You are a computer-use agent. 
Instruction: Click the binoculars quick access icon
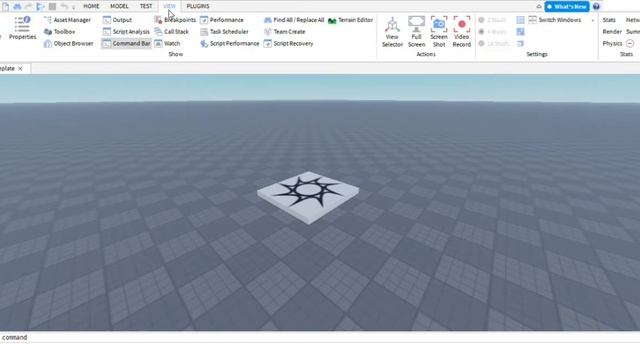[x=17, y=6]
